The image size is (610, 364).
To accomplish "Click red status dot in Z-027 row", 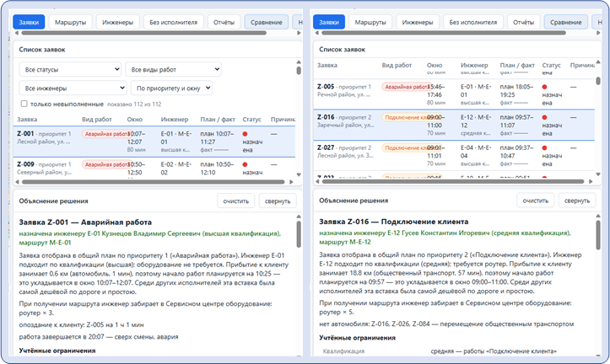I will (545, 148).
